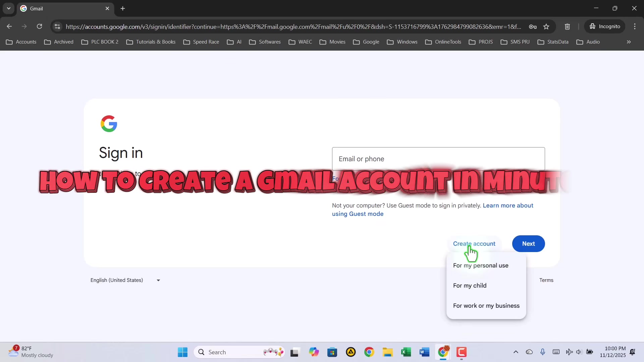The width and height of the screenshot is (644, 362).
Task: Open Task View black window icon in taskbar
Action: coord(294,352)
